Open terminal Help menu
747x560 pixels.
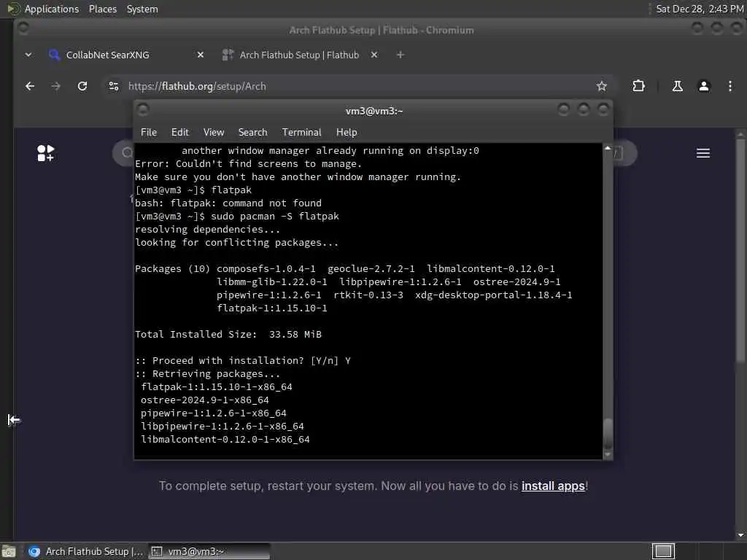pos(347,133)
